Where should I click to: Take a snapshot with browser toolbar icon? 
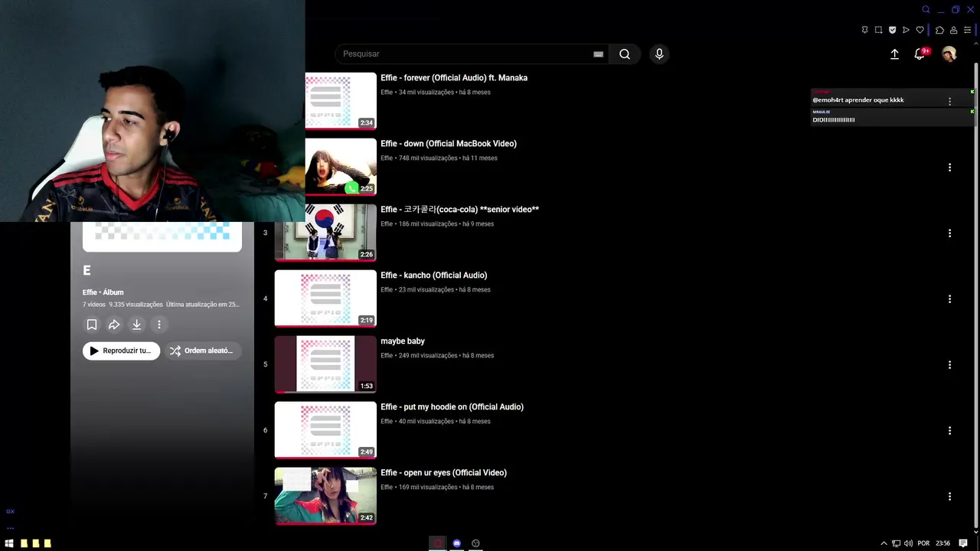[878, 30]
